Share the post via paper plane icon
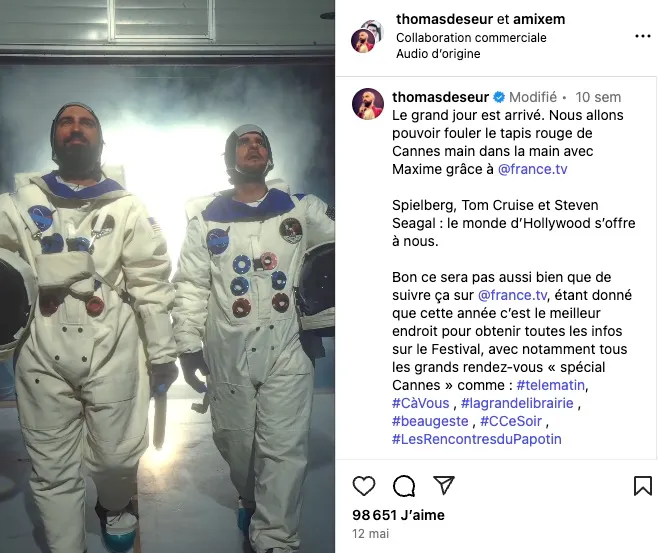Image resolution: width=658 pixels, height=553 pixels. (x=444, y=485)
